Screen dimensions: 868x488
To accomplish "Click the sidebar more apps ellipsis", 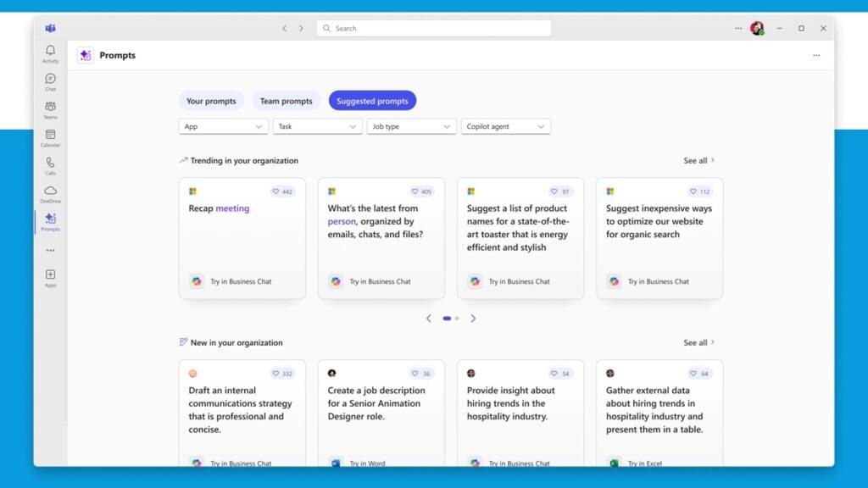I will (50, 251).
